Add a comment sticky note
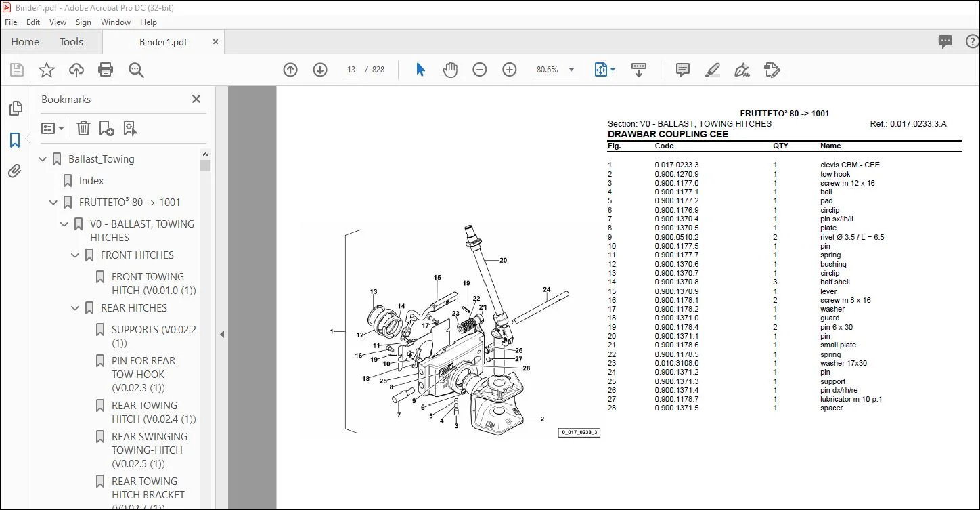The width and height of the screenshot is (980, 510). [683, 70]
